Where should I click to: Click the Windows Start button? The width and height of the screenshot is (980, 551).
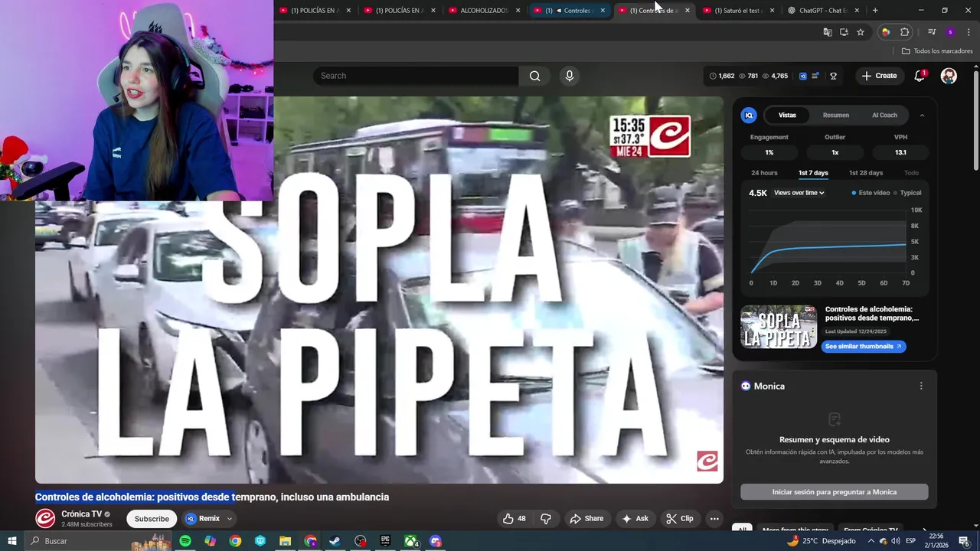(12, 541)
